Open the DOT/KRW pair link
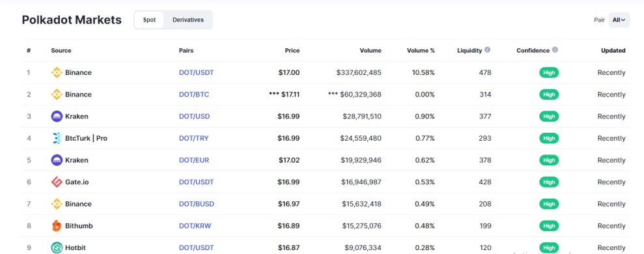Image resolution: width=644 pixels, height=254 pixels. click(x=195, y=225)
